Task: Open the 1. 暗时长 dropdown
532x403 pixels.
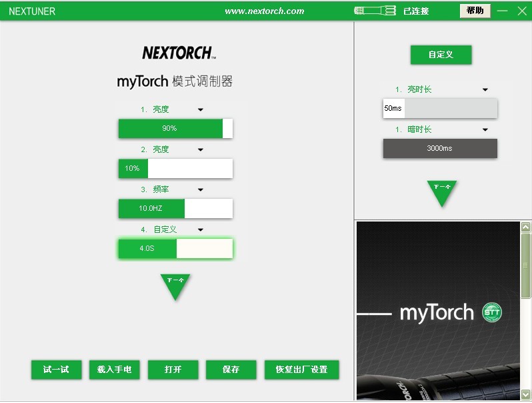Action: tap(485, 129)
